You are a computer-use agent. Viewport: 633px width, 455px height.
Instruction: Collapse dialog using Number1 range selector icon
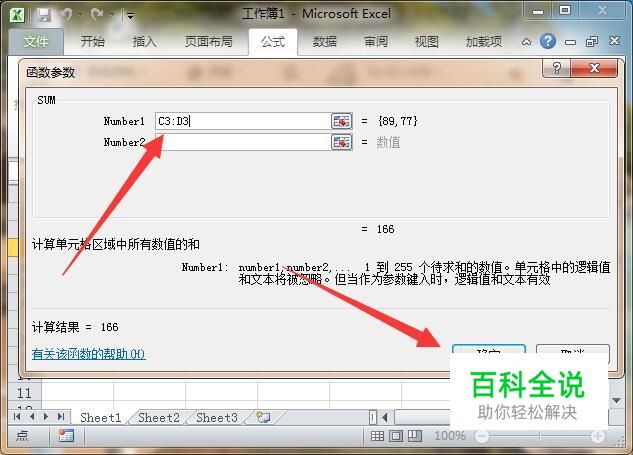coord(342,121)
